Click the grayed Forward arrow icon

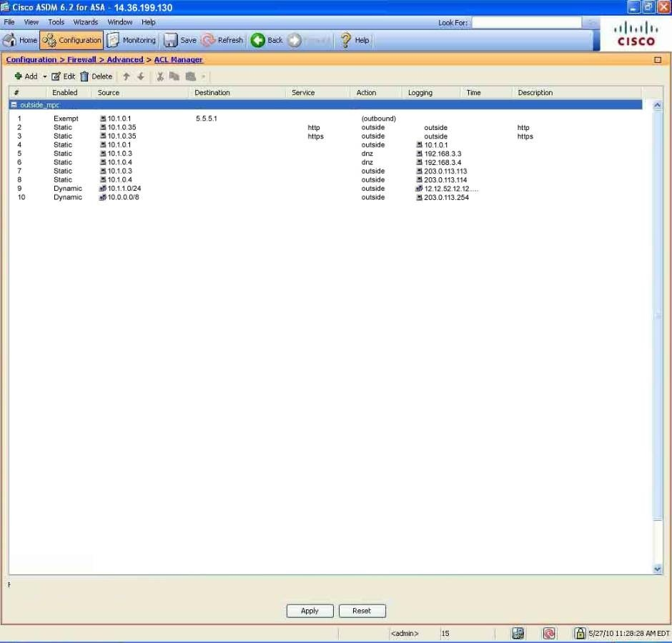coord(294,40)
